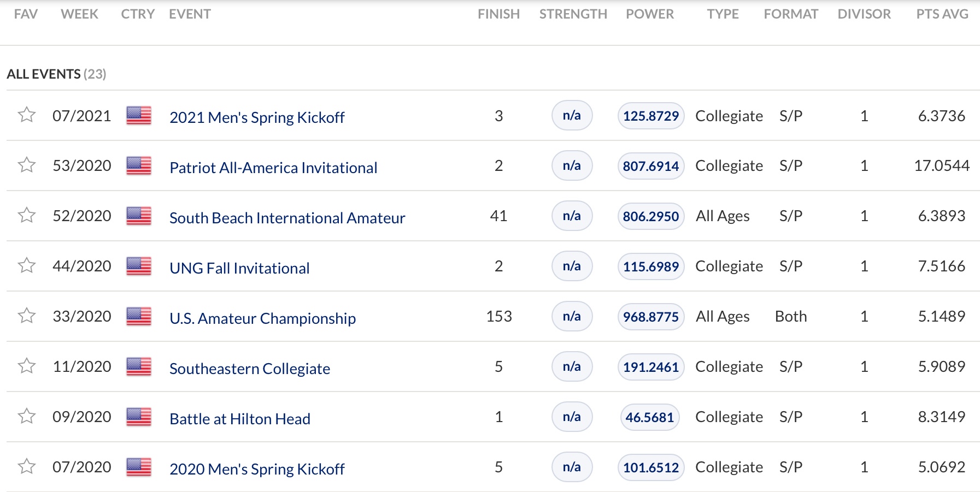Viewport: 980px width, 492px height.
Task: Open the U.S. Amateur Championship event page
Action: 262,318
